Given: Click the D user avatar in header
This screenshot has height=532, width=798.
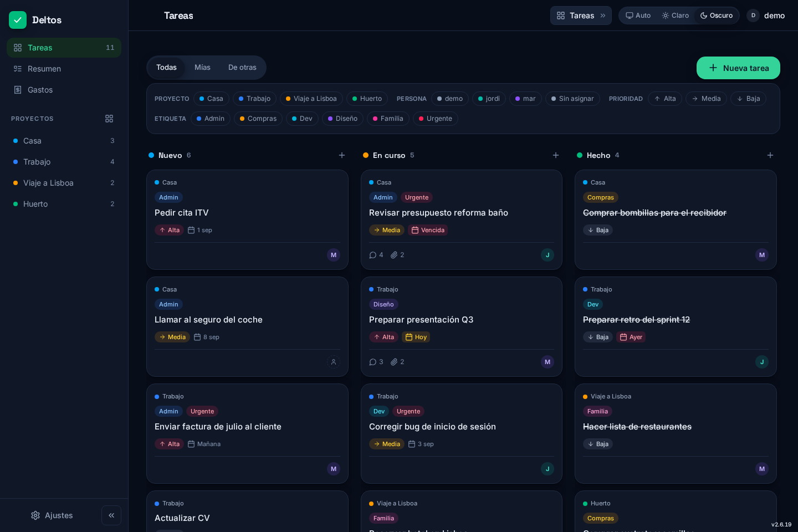Looking at the screenshot, I should click(753, 16).
